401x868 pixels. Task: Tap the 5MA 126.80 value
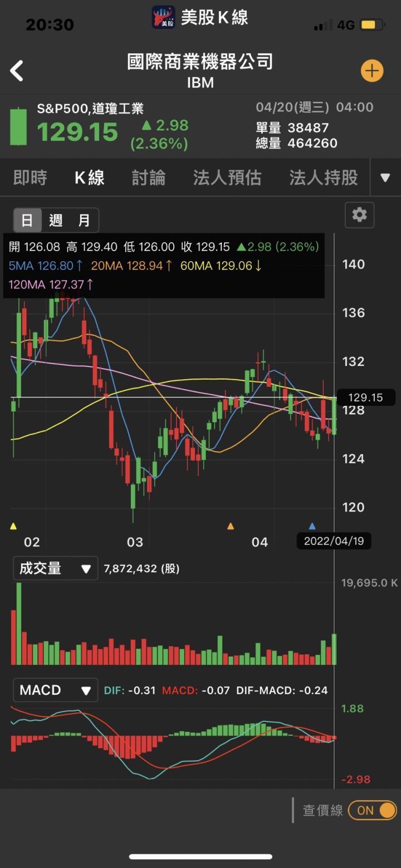point(46,266)
